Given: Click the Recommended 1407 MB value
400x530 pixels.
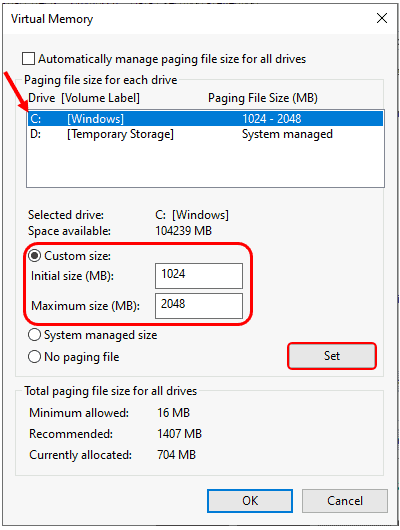Looking at the screenshot, I should click(x=179, y=434).
